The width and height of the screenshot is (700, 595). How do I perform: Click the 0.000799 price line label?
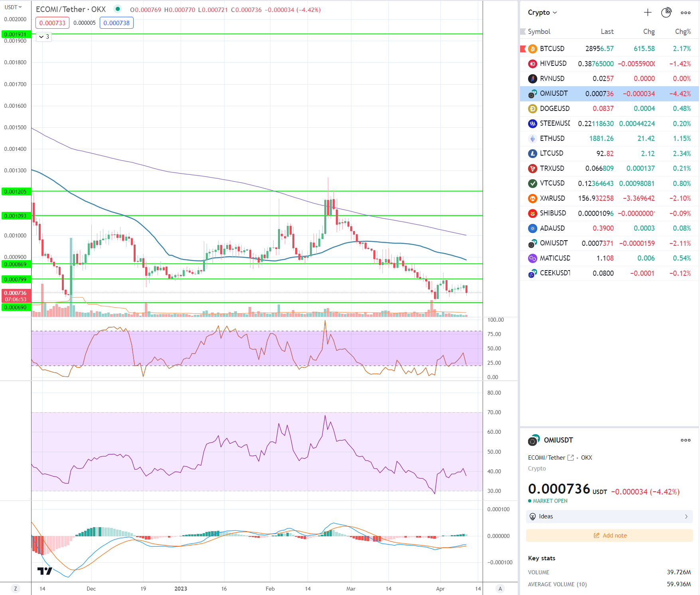coord(16,279)
